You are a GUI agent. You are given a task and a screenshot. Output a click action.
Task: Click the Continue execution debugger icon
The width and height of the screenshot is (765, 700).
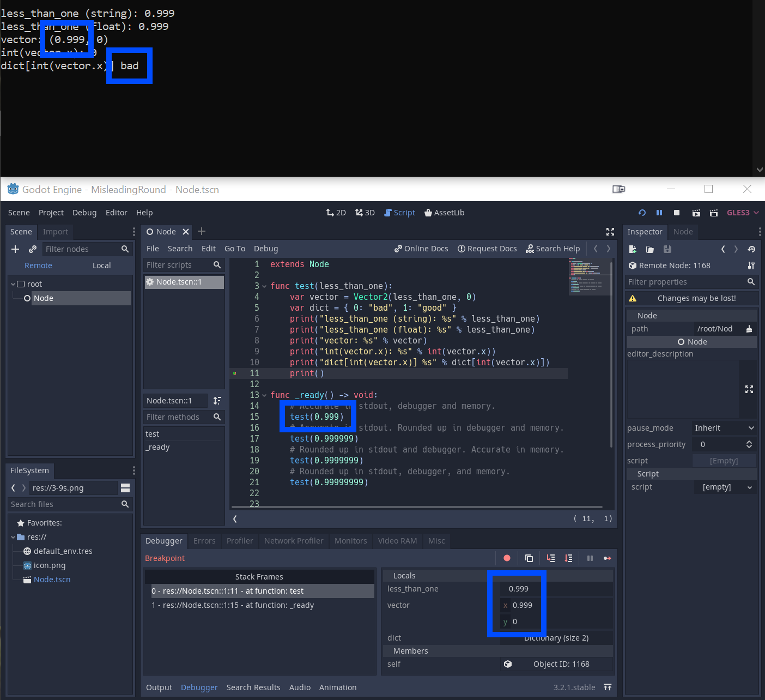tap(608, 558)
